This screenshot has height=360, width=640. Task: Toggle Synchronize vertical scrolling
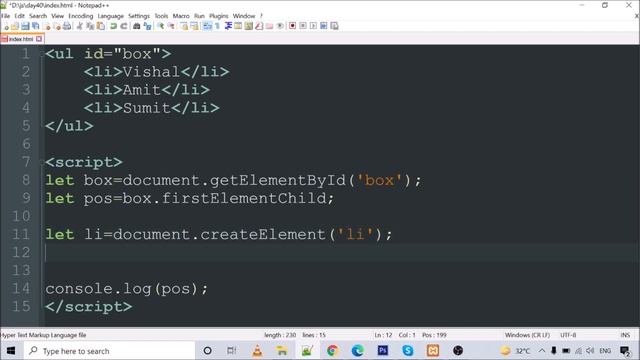[x=184, y=26]
